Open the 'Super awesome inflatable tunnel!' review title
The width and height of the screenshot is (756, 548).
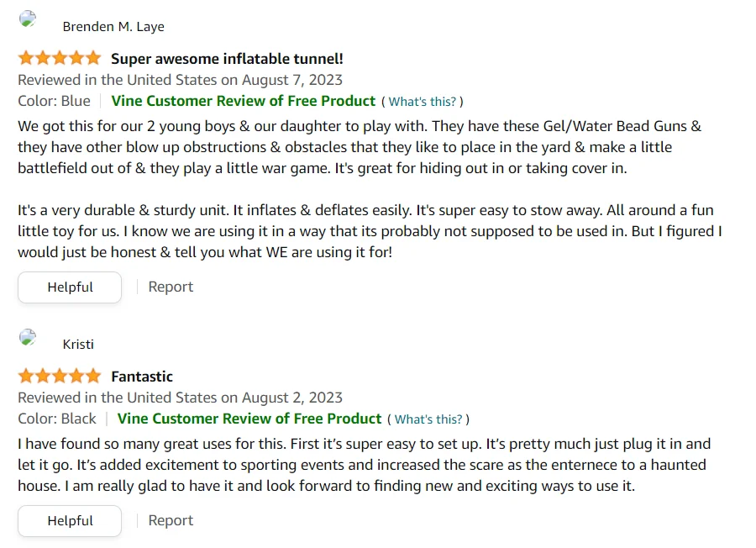[x=227, y=59]
